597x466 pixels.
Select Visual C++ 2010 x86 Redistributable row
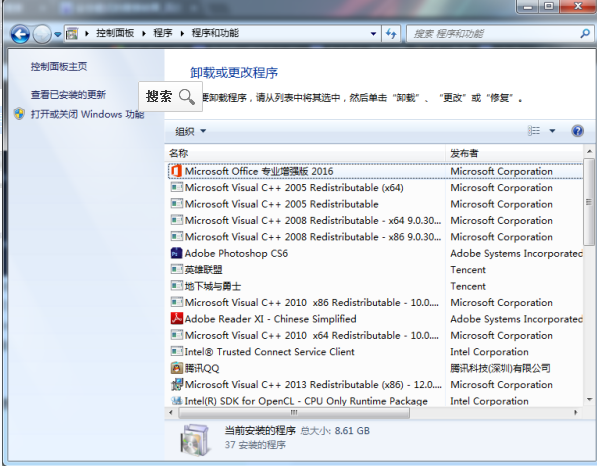[375, 303]
